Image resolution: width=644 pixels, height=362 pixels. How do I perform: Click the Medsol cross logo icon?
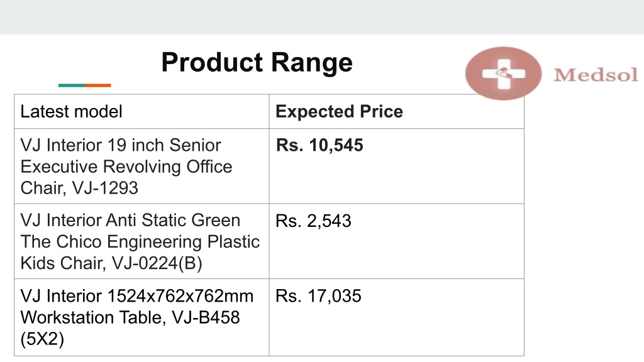(503, 74)
